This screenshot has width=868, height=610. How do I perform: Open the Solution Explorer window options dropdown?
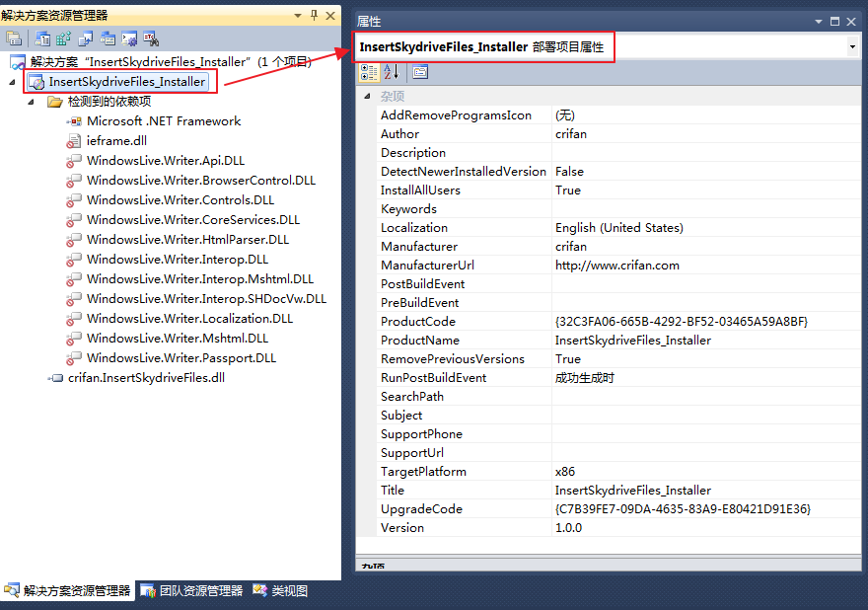tap(298, 16)
